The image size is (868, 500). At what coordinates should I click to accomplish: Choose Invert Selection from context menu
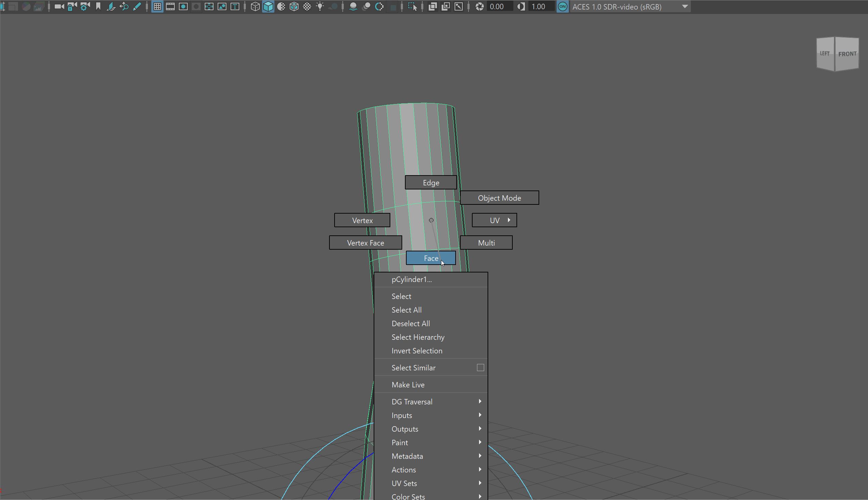coord(417,351)
